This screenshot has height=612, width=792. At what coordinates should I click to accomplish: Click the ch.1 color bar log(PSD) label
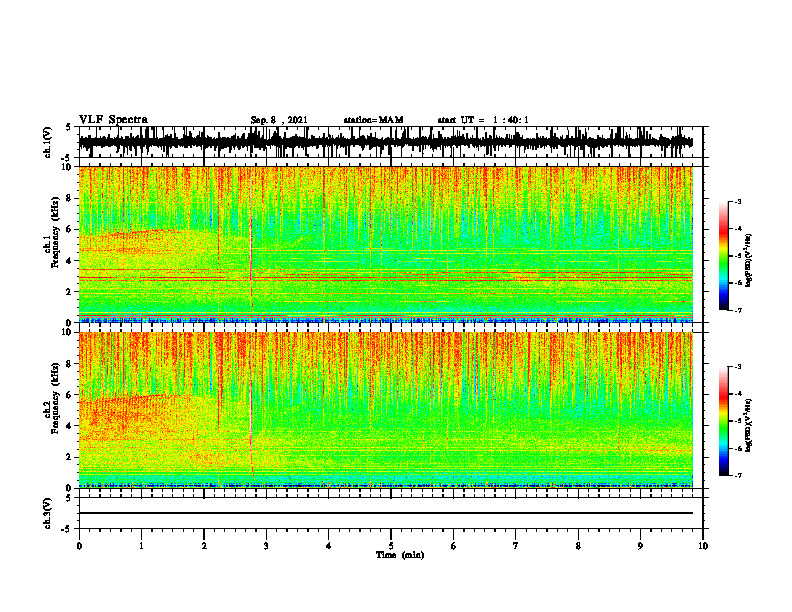749,261
